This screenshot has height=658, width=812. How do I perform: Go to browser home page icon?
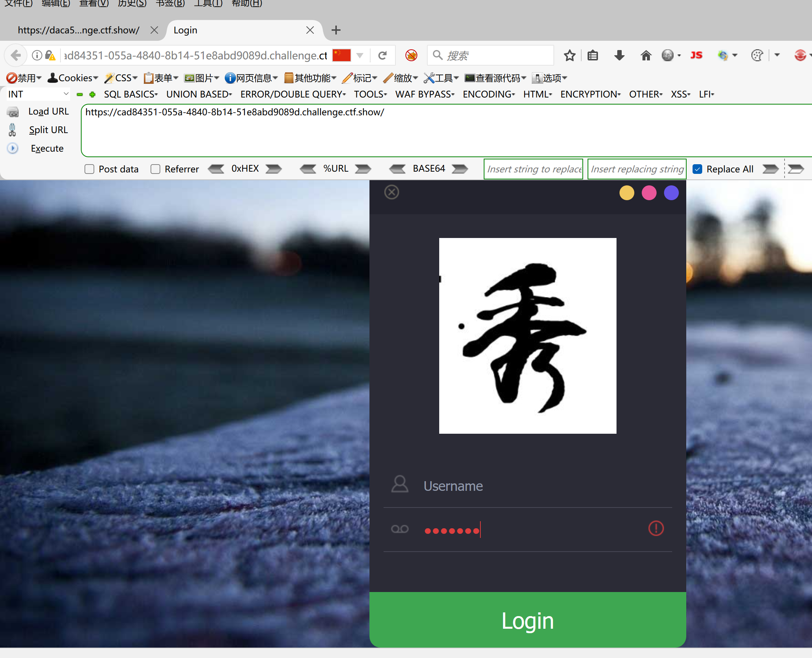coord(645,56)
